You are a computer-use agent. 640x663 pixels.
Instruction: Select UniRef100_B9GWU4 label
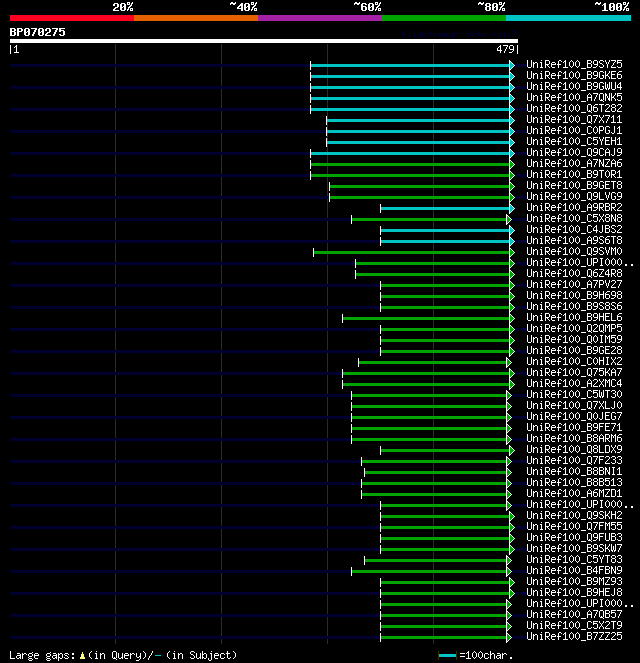[x=574, y=86]
